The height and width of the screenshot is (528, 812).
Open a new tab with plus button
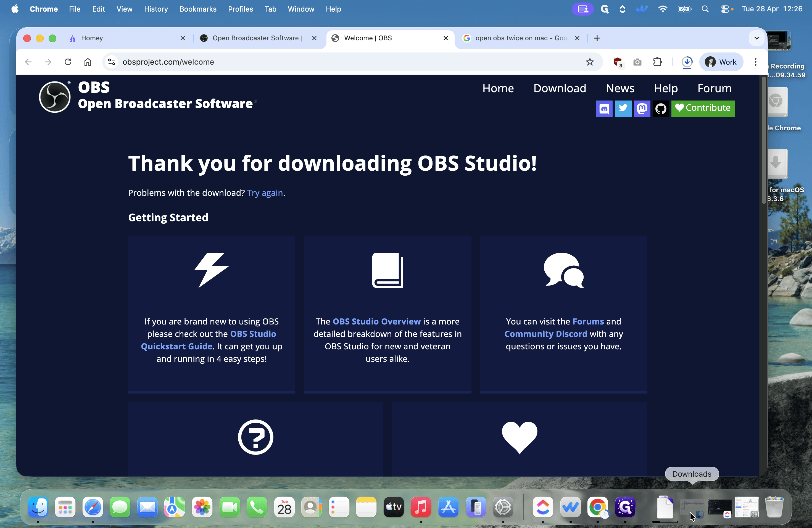(x=597, y=38)
